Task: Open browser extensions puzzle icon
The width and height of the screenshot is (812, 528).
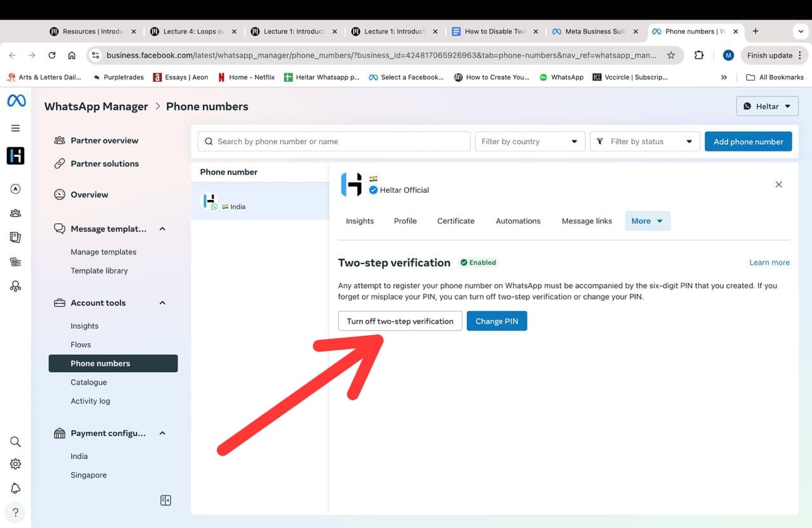Action: coord(699,55)
